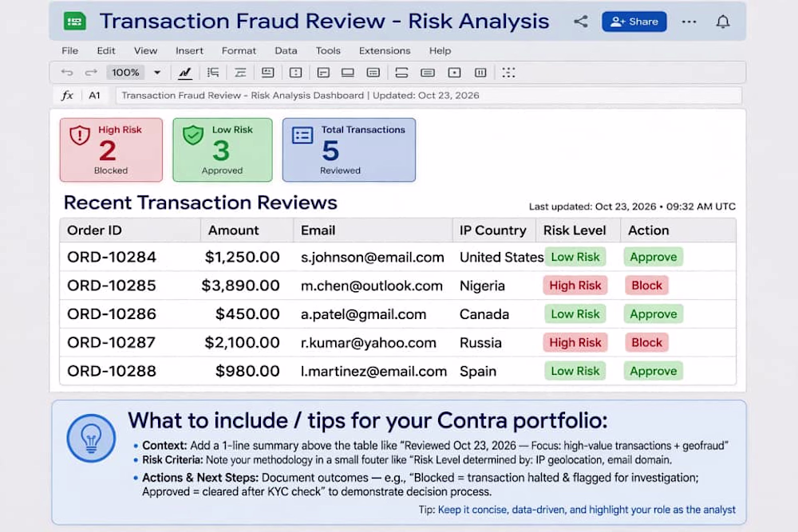This screenshot has width=798, height=532.
Task: Click the Approve badge for ORD-10284
Action: click(x=654, y=257)
